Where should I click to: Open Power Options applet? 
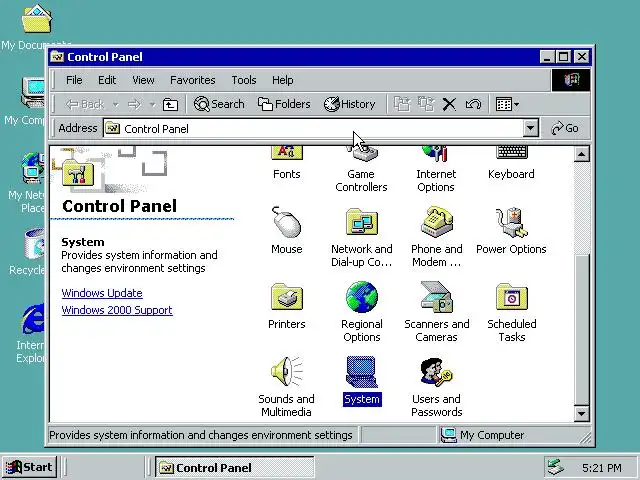(511, 231)
